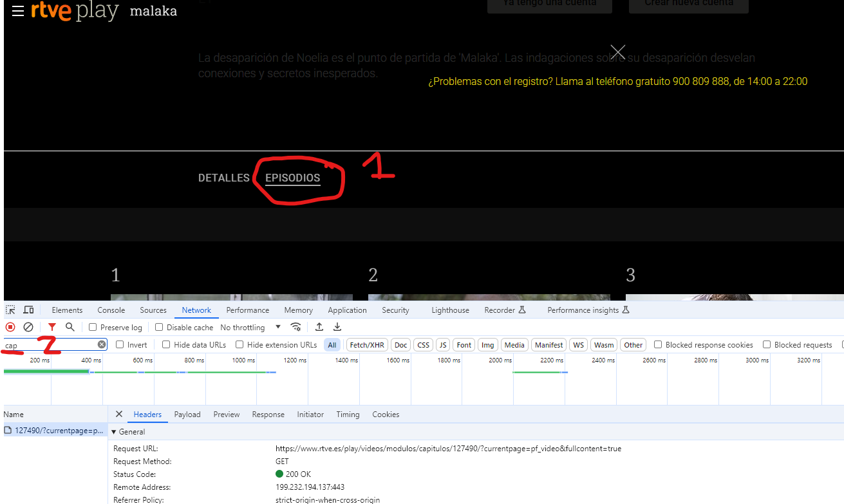Show the request Initiator tab

tap(310, 415)
